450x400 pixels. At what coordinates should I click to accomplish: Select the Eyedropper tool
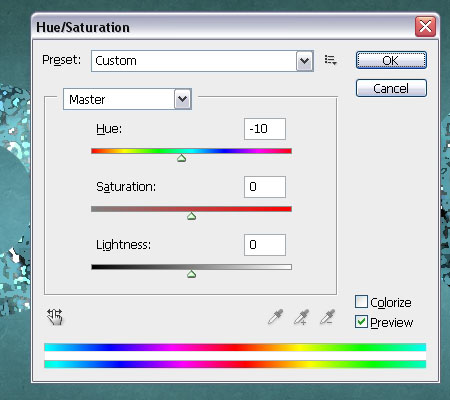(x=275, y=317)
